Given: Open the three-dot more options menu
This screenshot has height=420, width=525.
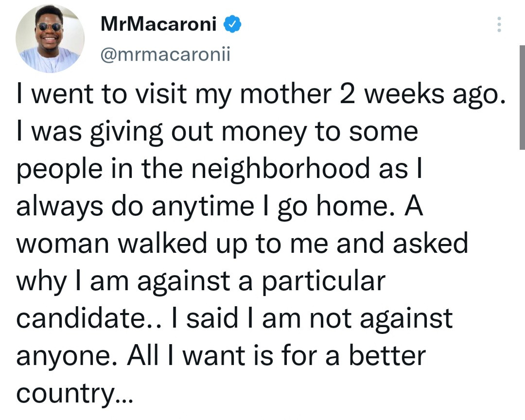Looking at the screenshot, I should coord(499,24).
